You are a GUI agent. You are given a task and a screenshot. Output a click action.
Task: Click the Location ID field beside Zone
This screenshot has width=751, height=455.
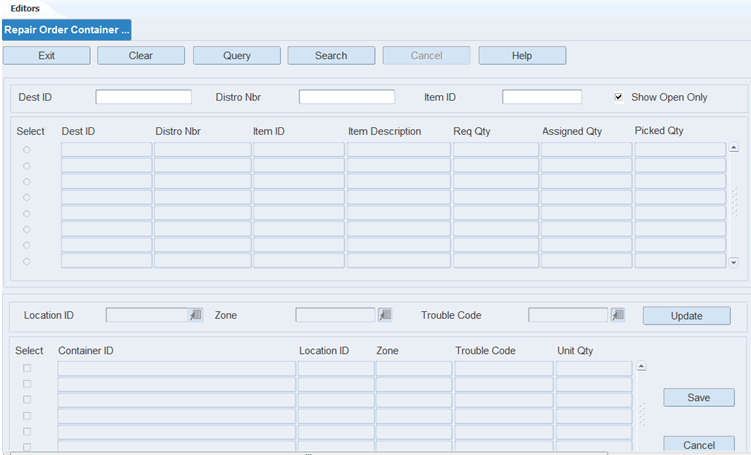(x=147, y=315)
